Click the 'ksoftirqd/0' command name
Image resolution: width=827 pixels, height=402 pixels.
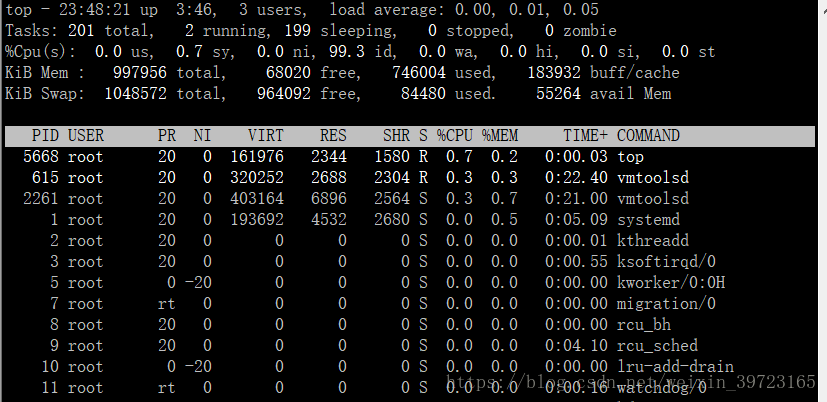click(x=666, y=262)
